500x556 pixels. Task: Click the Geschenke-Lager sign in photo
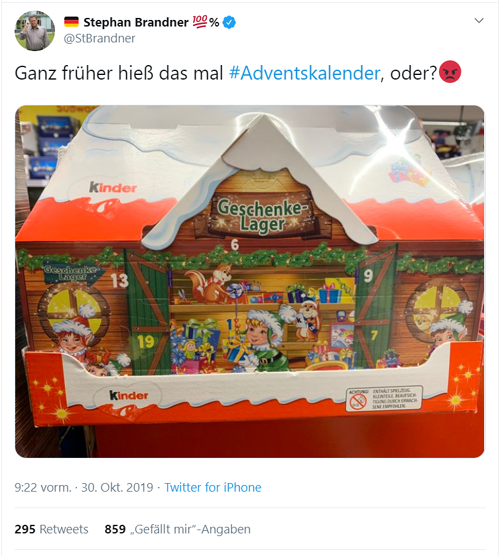coord(261,215)
